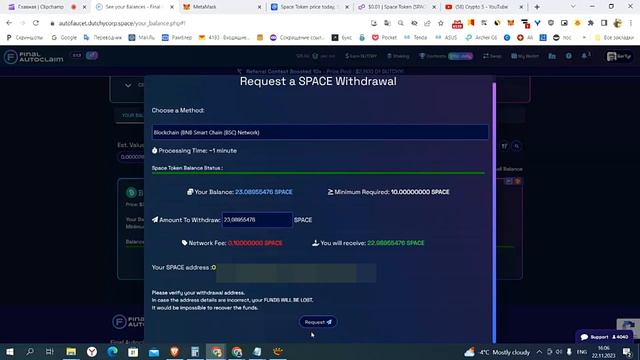The image size is (640, 360).
Task: Open the Contests menu in the site header
Action: click(x=433, y=56)
